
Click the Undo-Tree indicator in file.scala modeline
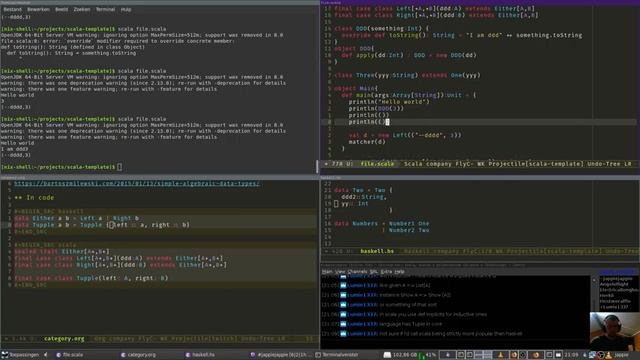coord(604,164)
